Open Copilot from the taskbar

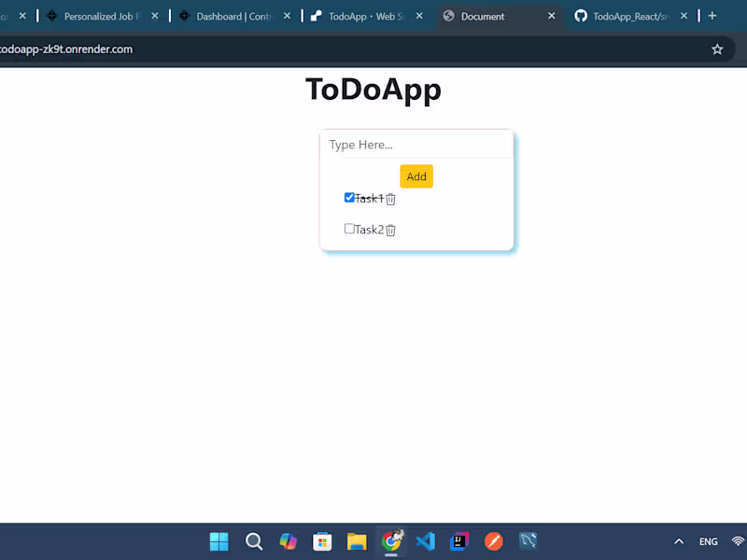pos(288,541)
